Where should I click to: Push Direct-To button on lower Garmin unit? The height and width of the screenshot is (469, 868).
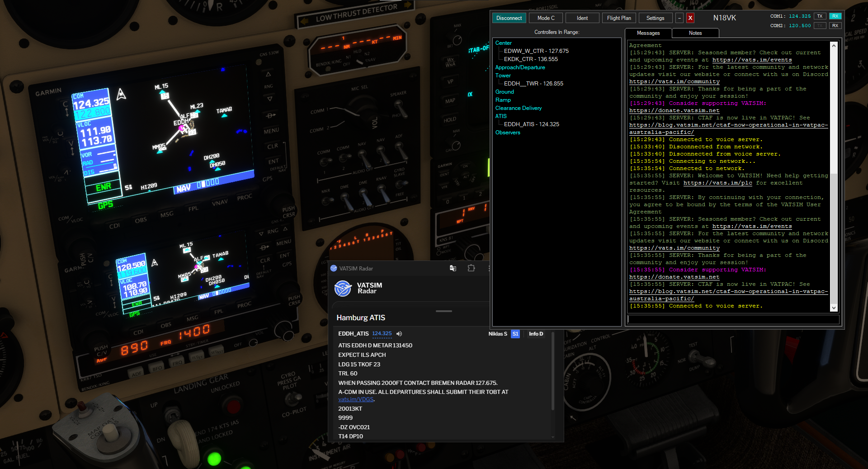[264, 248]
